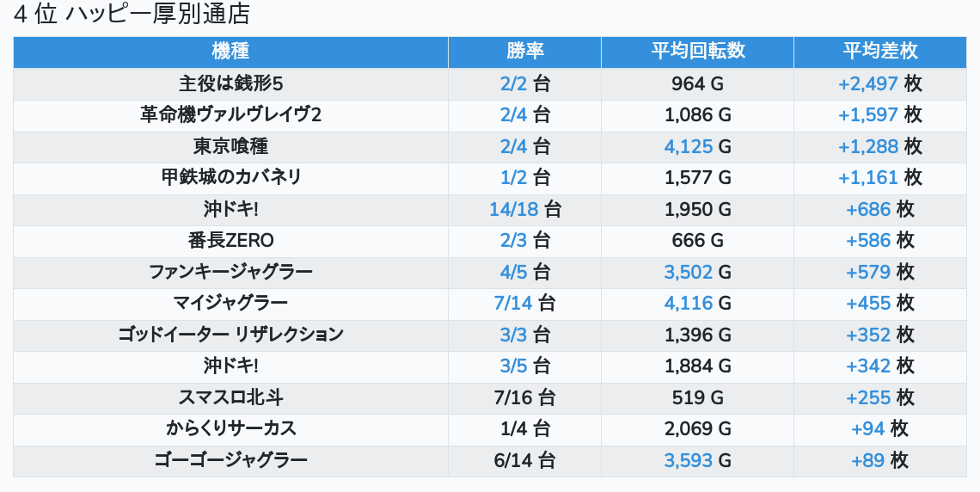Click the 平均回転数 column header
This screenshot has width=980, height=492.
pos(697,51)
